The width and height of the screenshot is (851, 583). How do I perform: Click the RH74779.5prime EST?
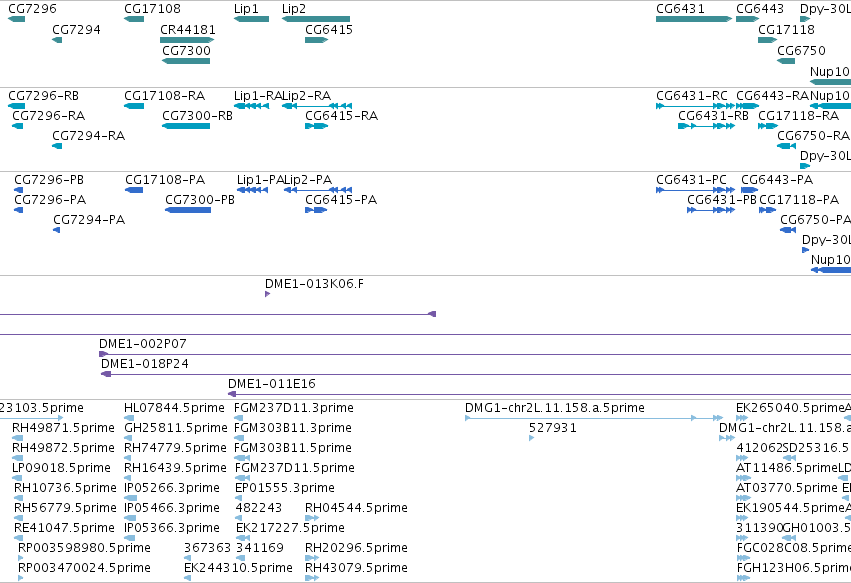click(x=128, y=458)
